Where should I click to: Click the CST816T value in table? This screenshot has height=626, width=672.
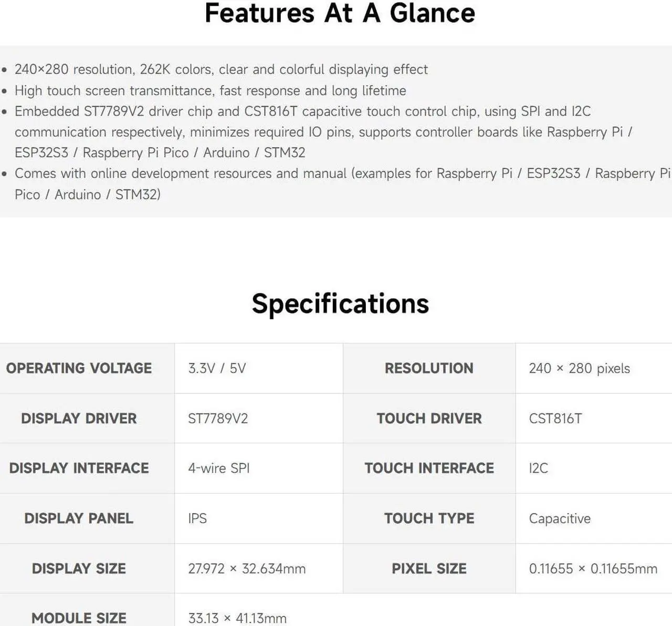point(555,419)
